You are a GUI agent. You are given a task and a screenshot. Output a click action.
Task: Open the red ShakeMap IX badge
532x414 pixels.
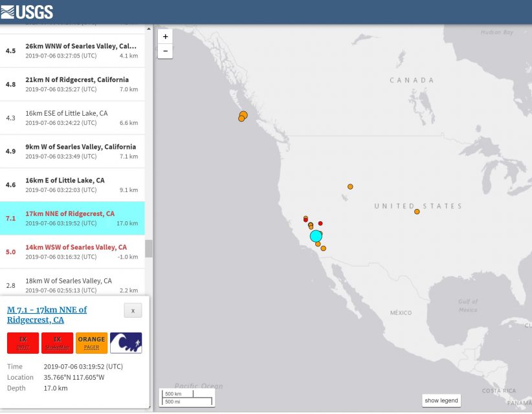[x=57, y=343]
